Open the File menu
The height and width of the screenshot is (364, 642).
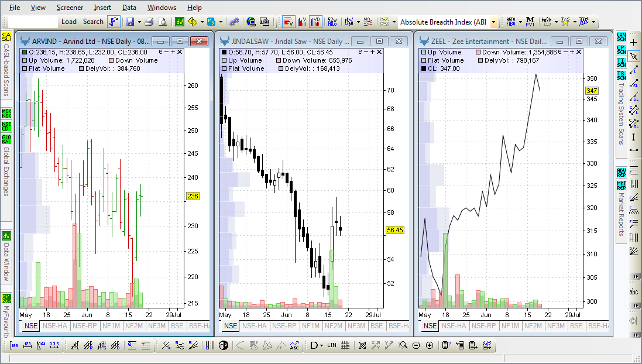point(14,8)
